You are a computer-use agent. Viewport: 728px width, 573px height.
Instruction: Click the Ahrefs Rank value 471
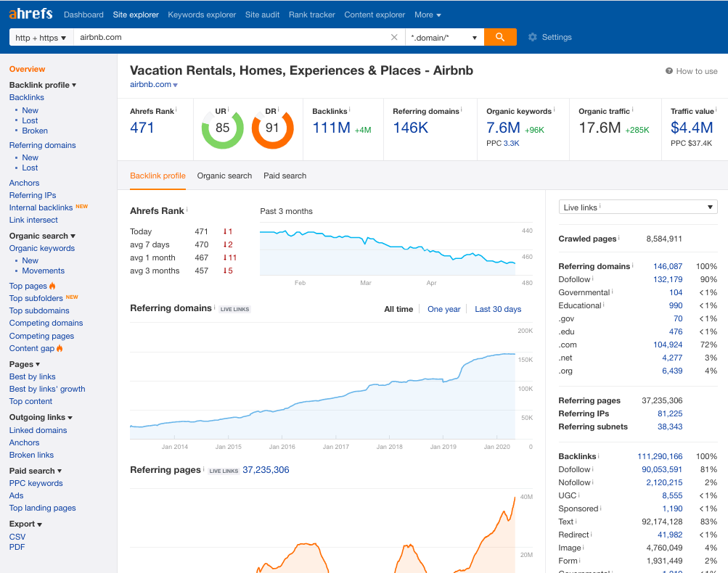(x=142, y=128)
